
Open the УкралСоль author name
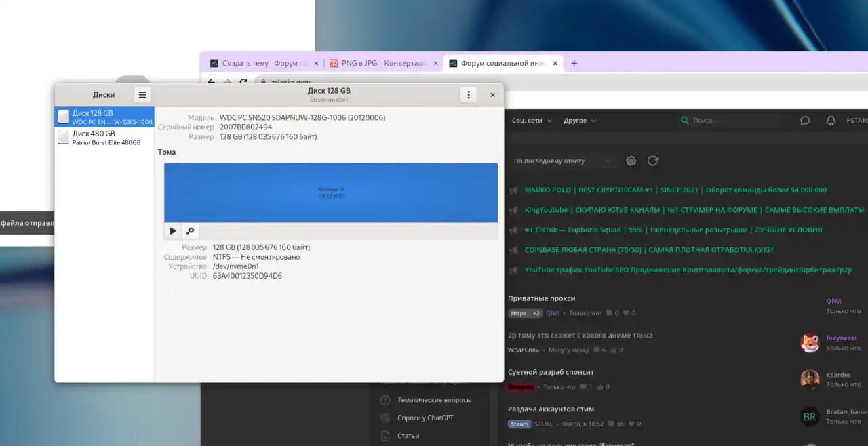524,350
